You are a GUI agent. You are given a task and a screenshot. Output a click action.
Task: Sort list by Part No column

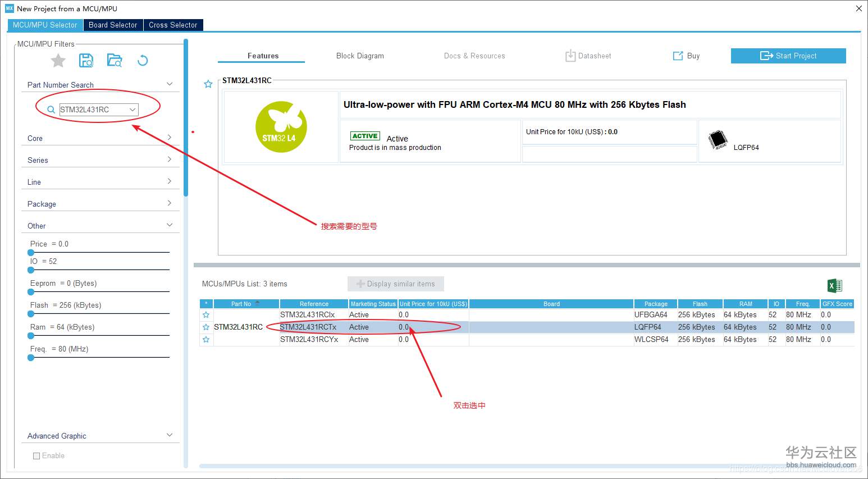click(x=246, y=304)
